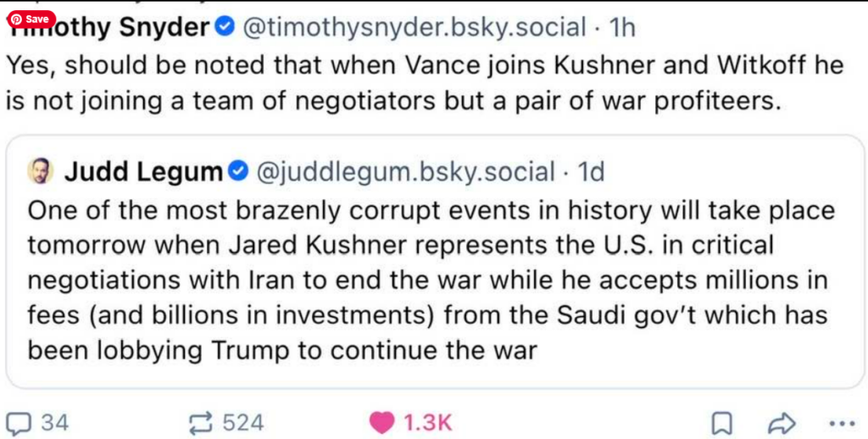Screen dimensions: 868x439
Task: Open Judd Legum's display name
Action: tap(142, 172)
